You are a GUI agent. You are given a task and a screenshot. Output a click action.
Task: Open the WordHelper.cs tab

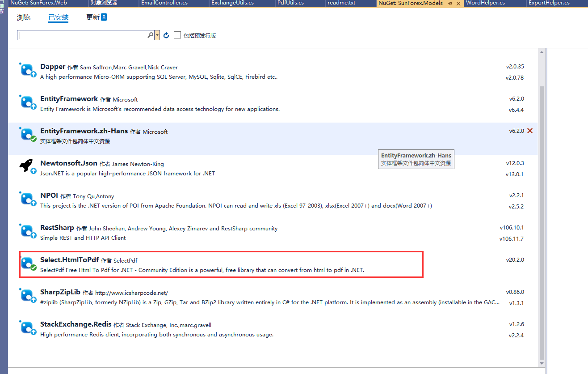coord(485,3)
